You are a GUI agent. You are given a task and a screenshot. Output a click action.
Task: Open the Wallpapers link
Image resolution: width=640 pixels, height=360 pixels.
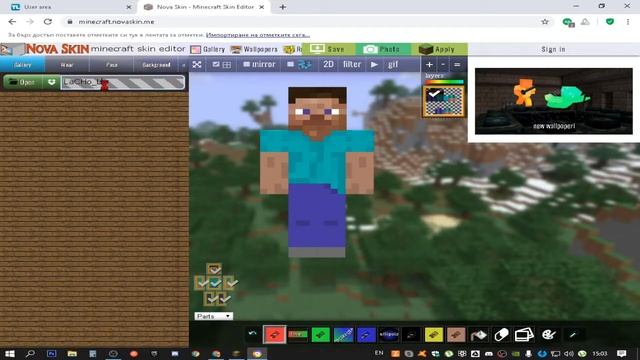coord(254,49)
